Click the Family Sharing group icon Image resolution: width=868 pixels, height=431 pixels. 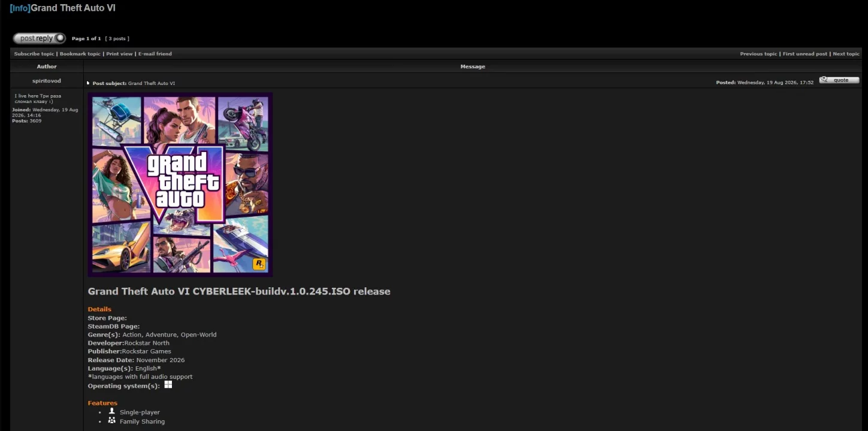111,421
